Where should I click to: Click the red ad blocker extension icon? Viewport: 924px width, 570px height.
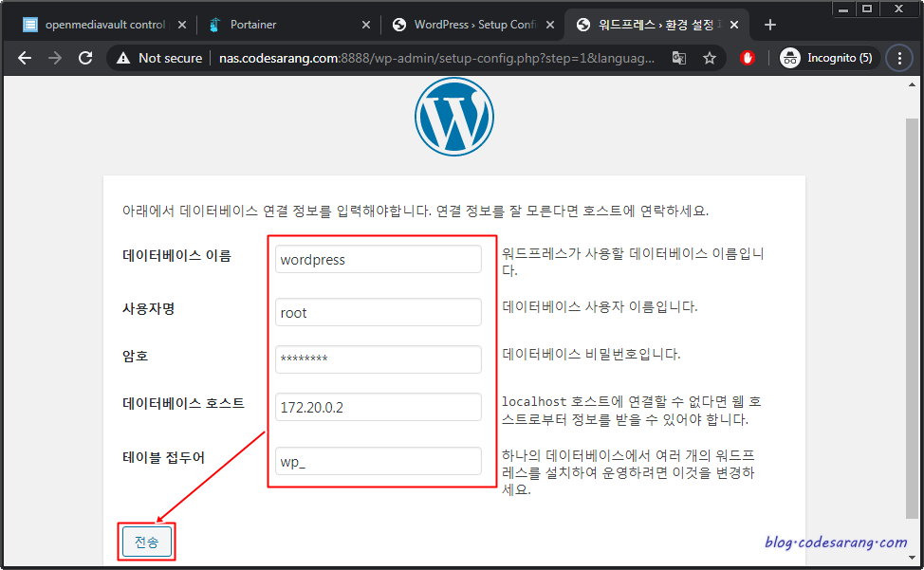748,58
